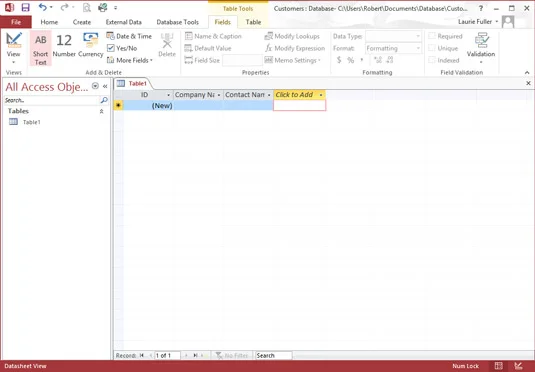Screen dimensions: 535x372
Task: Open Validation options
Action: click(481, 48)
